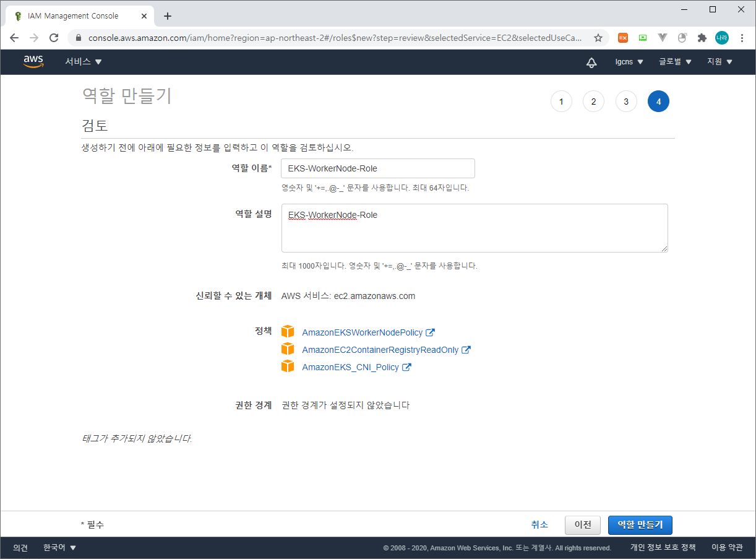
Task: Bookmark this page with star icon
Action: pyautogui.click(x=598, y=38)
